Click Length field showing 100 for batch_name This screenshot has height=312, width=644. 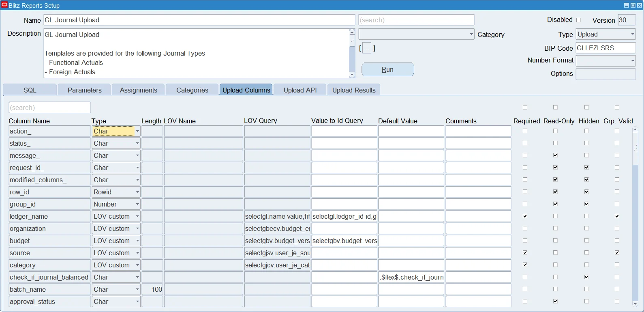(x=152, y=289)
